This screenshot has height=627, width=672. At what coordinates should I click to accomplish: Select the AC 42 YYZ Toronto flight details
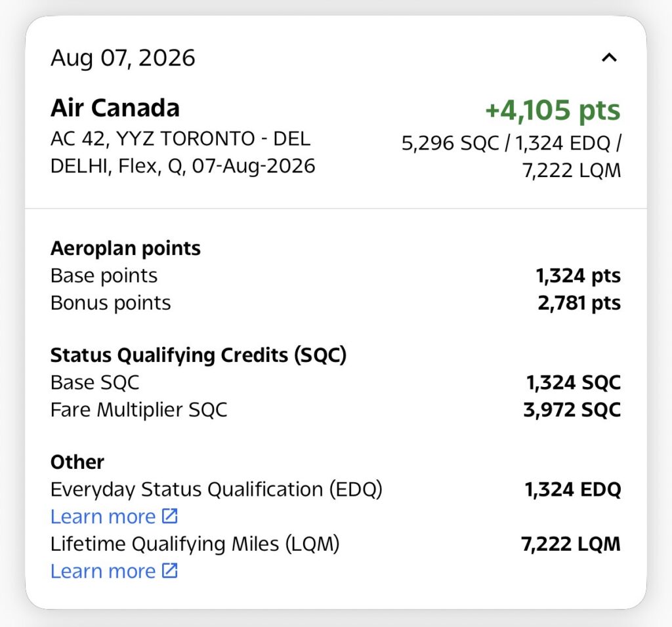point(183,152)
